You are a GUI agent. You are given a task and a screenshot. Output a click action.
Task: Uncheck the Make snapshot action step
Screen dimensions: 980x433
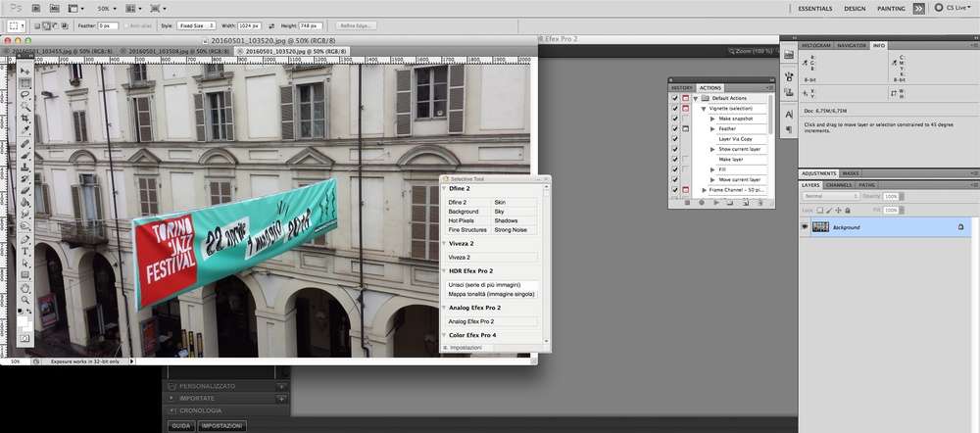[674, 119]
